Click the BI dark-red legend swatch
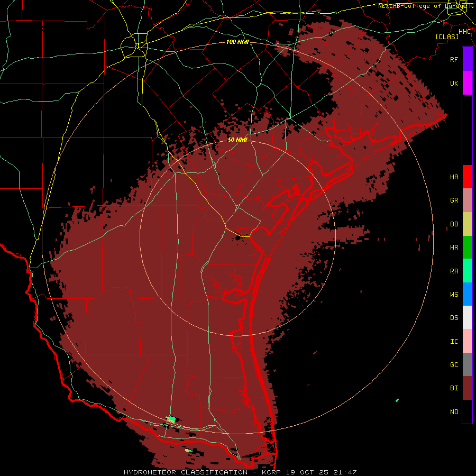Viewport: 476px width, 476px height. [467, 388]
